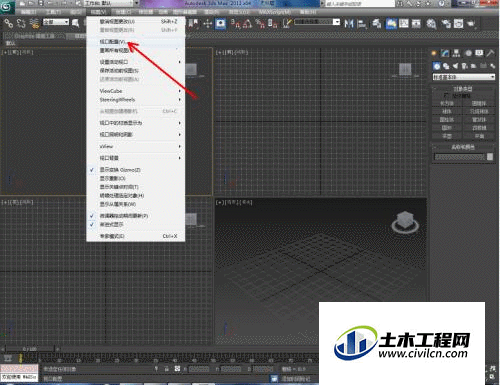Choose 专家模式 from the menu
Image resolution: width=500 pixels, height=385 pixels.
[136, 236]
